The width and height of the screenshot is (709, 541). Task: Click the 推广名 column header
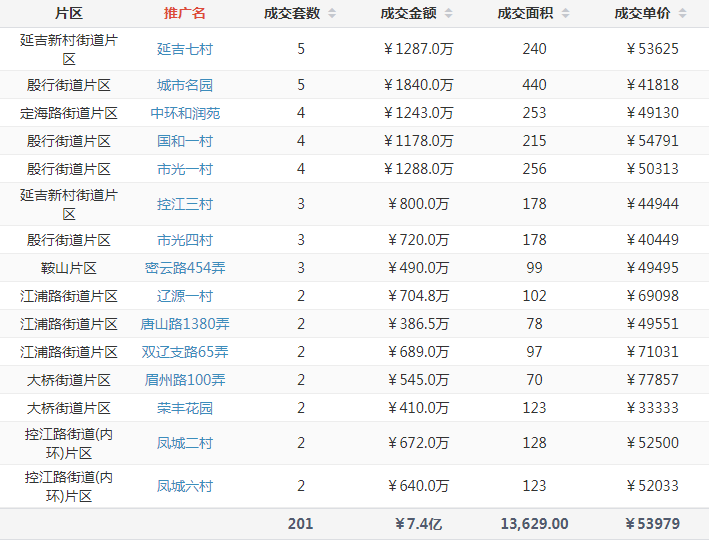pos(184,14)
